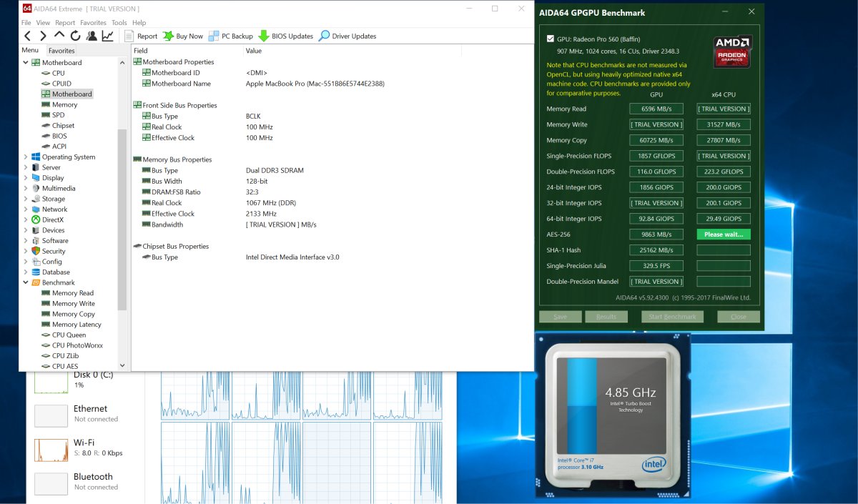Go forward with the Forward arrow
The image size is (858, 504).
pos(43,36)
